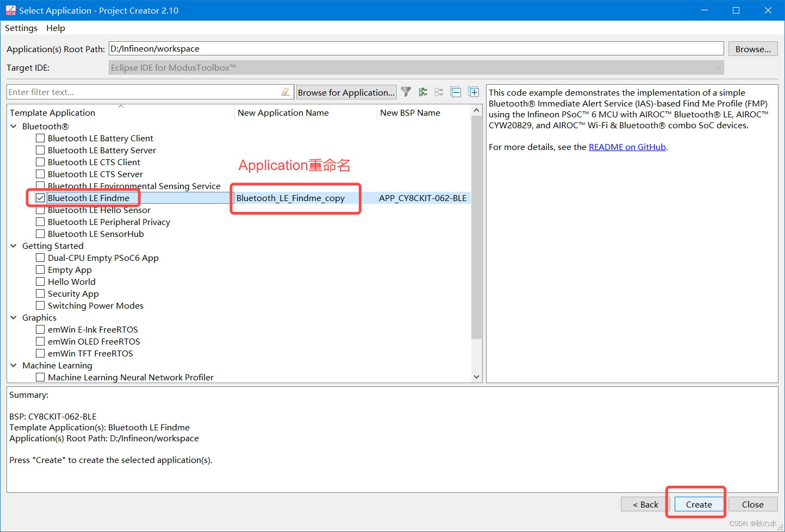Check Bluetooth LE Battery Client
Image resolution: width=785 pixels, height=532 pixels.
[x=40, y=138]
